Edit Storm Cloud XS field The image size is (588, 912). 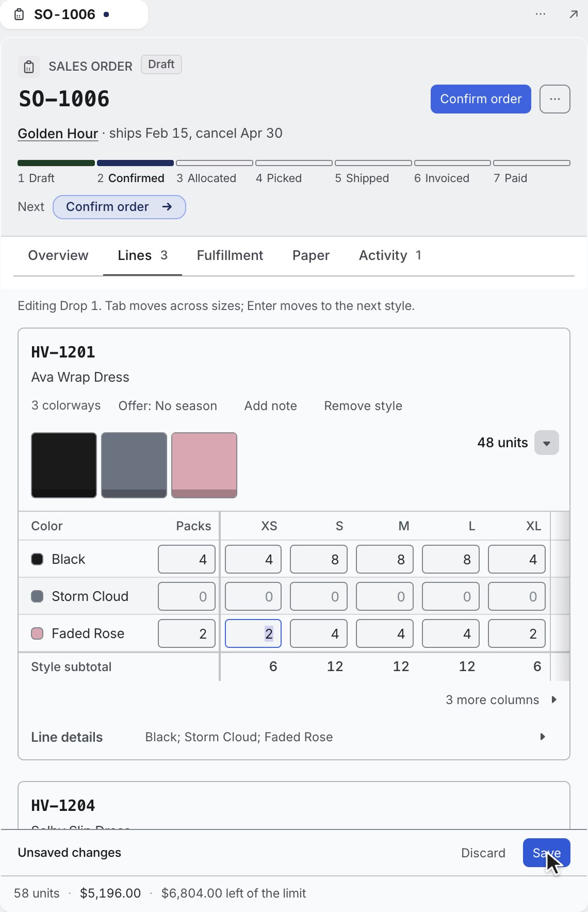pyautogui.click(x=253, y=596)
